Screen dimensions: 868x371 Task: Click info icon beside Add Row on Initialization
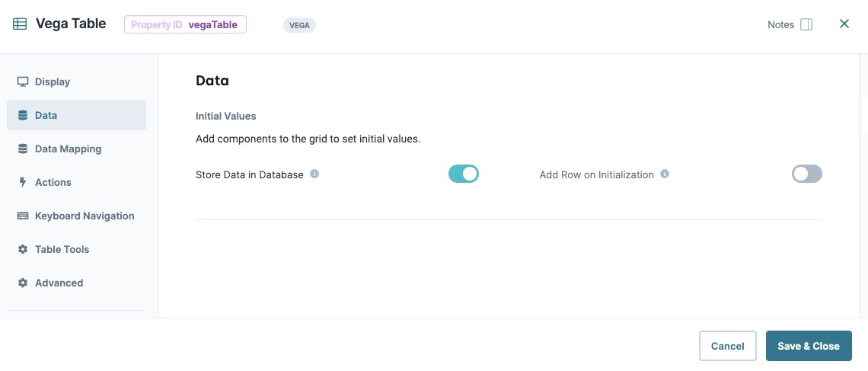[x=665, y=174]
